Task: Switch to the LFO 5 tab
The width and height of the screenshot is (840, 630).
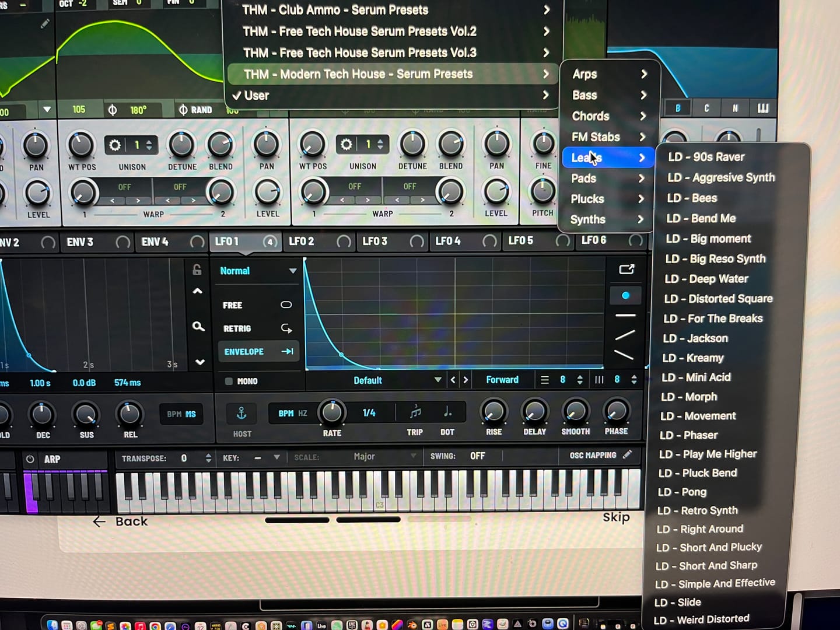Action: coord(538,240)
